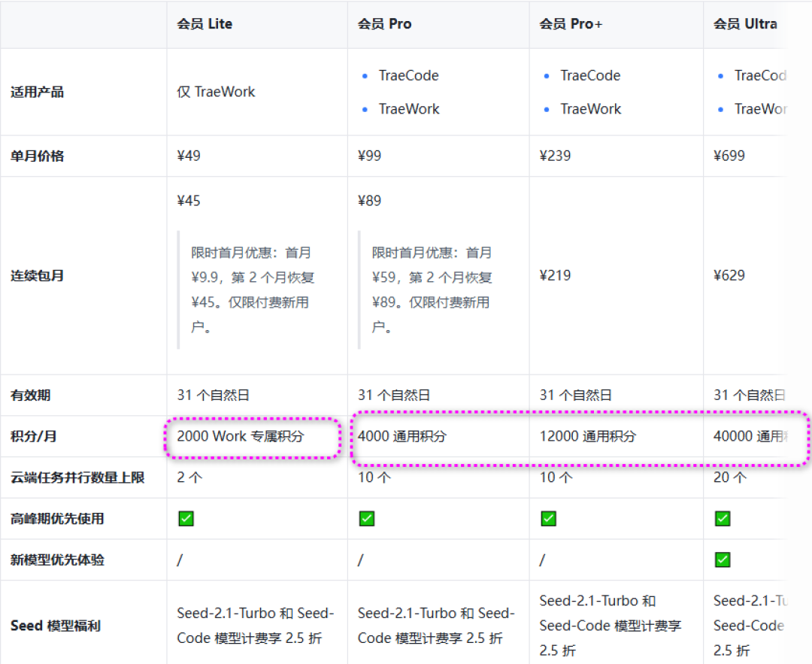Click the Pro 首月 ¥59 promo note
The image size is (812, 664).
click(x=432, y=290)
